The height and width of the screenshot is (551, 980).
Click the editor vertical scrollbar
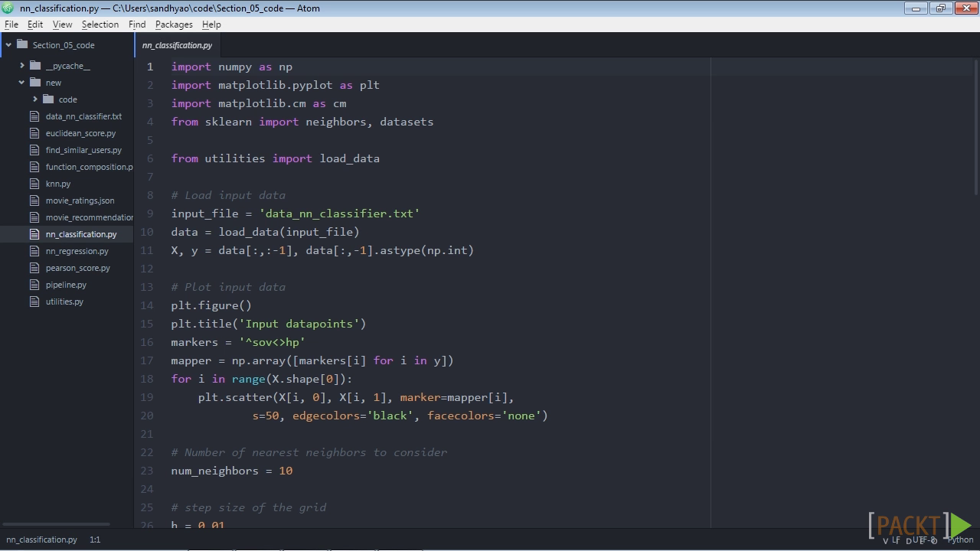point(976,126)
